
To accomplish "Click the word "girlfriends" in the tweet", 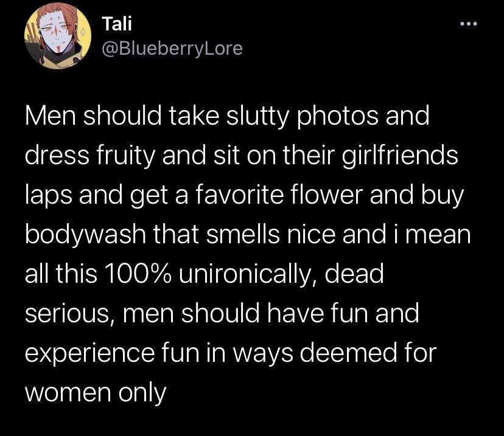I will [x=394, y=155].
